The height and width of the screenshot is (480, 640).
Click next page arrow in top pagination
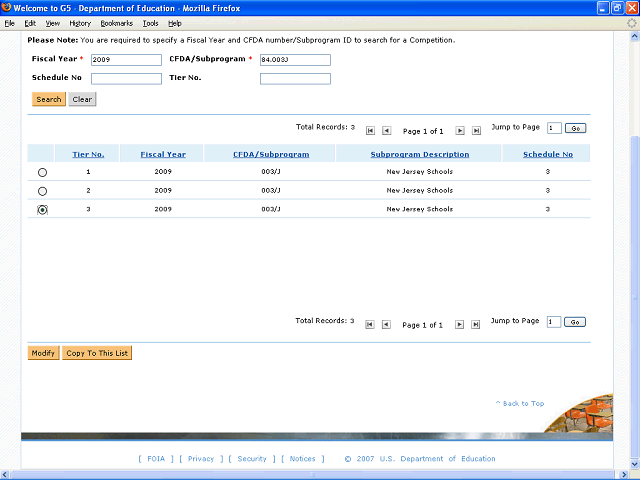(x=460, y=130)
